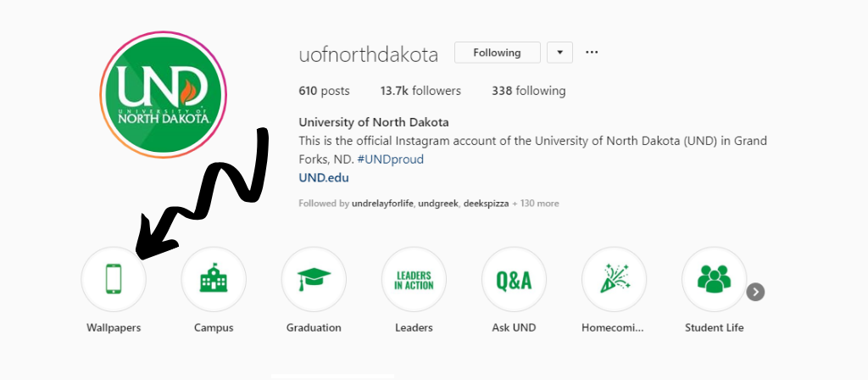Open the Leaders in Action highlight
This screenshot has width=868, height=380.
414,280
